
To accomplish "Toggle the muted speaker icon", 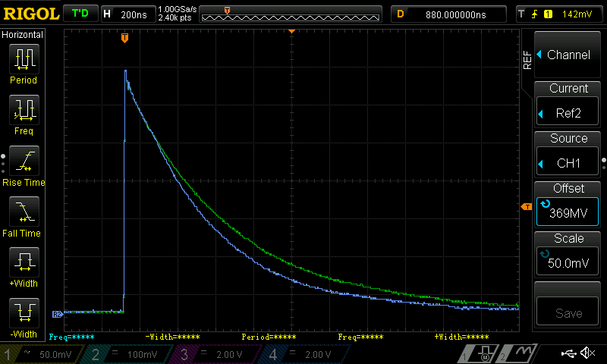I will (587, 353).
